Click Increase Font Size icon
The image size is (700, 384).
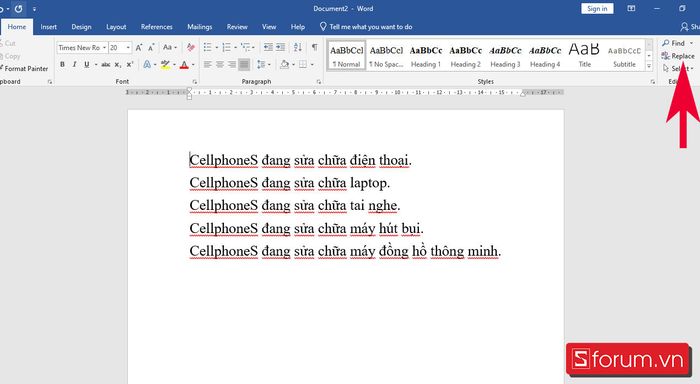139,47
